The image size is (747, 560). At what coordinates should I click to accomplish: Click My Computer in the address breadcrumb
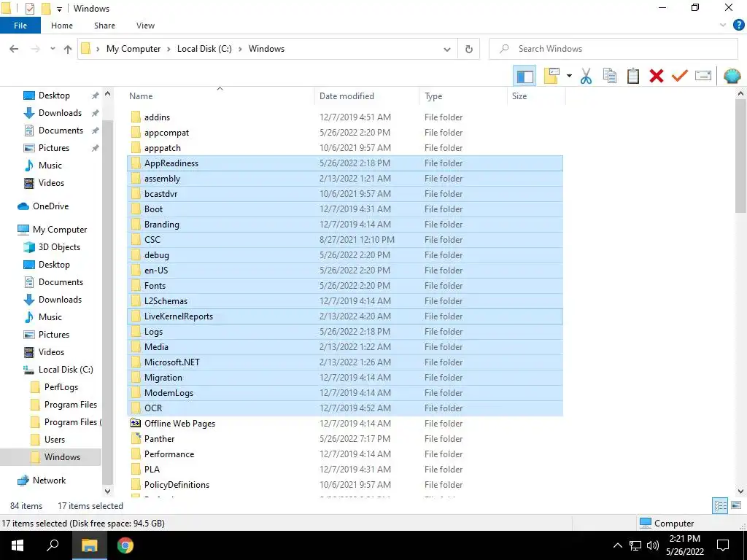tap(133, 49)
